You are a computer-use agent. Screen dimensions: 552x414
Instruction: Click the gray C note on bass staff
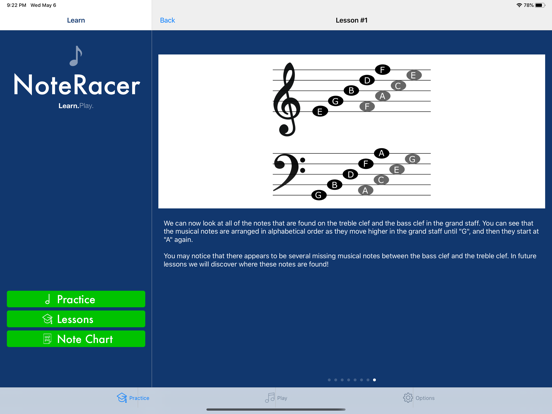381,180
